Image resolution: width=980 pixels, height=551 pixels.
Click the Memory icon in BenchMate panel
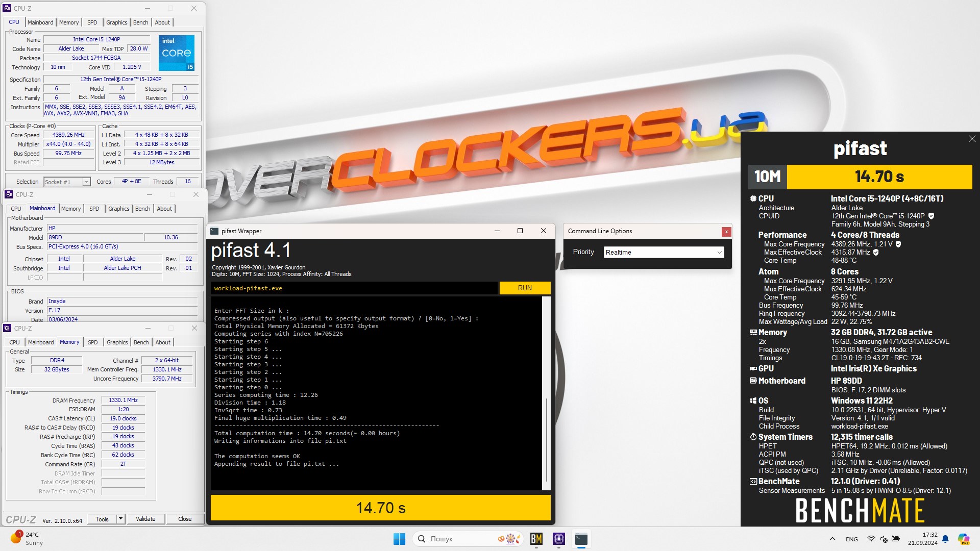(x=753, y=332)
